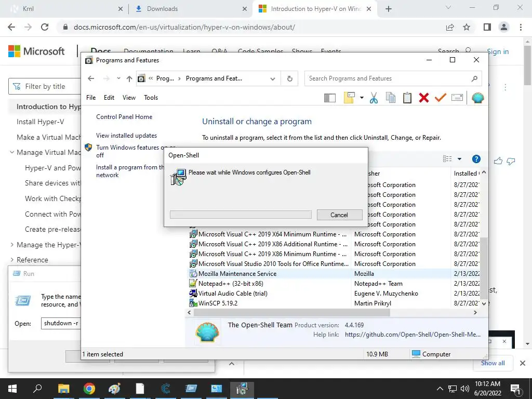Select Virtual Audio Cable (trial) row
Image resolution: width=532 pixels, height=399 pixels.
(x=334, y=293)
